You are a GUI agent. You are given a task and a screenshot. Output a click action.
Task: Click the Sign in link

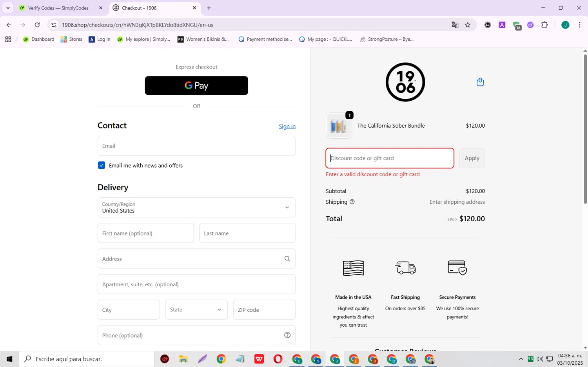coord(287,126)
